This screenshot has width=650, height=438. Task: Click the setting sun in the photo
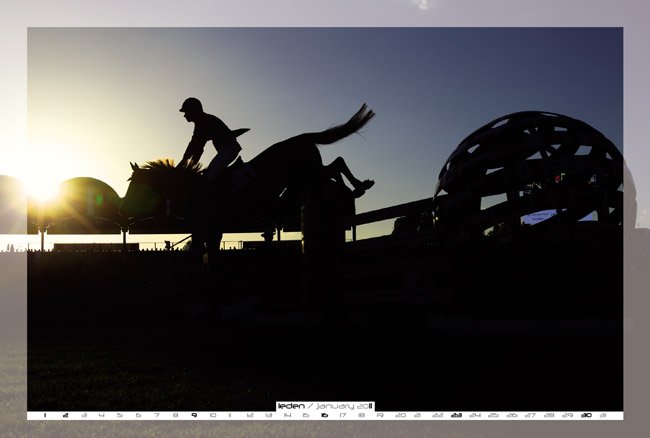pyautogui.click(x=43, y=185)
